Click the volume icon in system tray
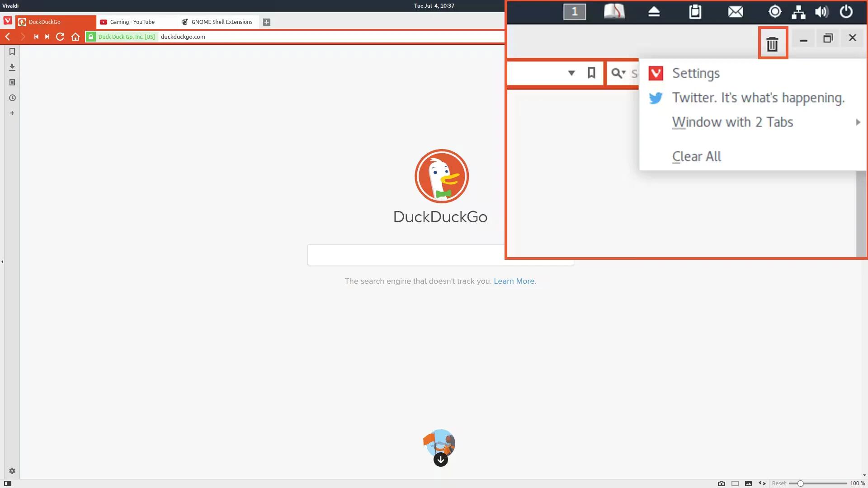Image resolution: width=868 pixels, height=488 pixels. point(821,11)
